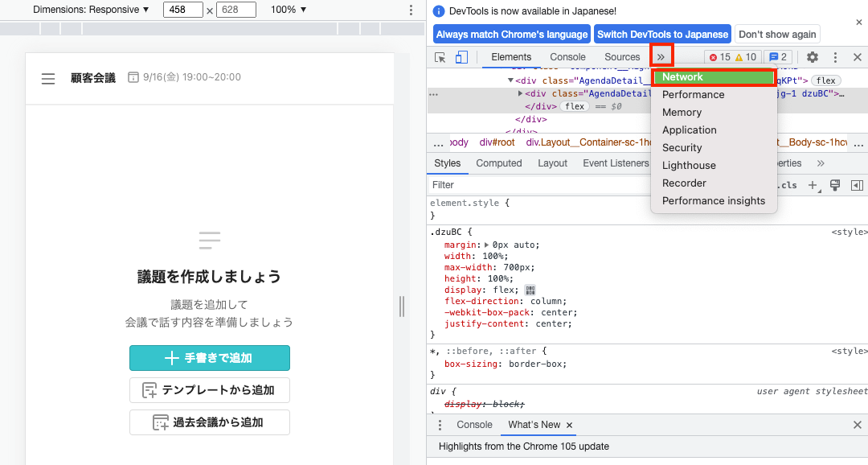Collapse the AgendaDetail parent div triangle
This screenshot has height=465, width=868.
pyautogui.click(x=510, y=81)
